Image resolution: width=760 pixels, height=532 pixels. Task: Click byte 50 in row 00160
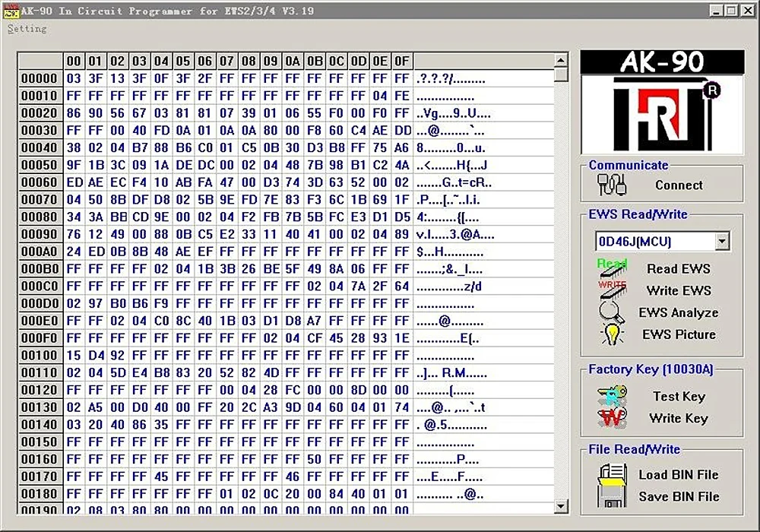coord(314,459)
